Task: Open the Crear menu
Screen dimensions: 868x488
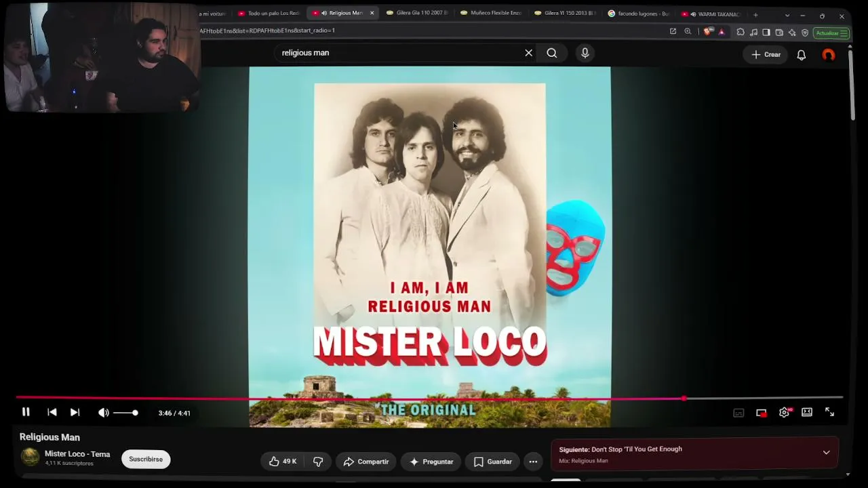Action: point(766,55)
